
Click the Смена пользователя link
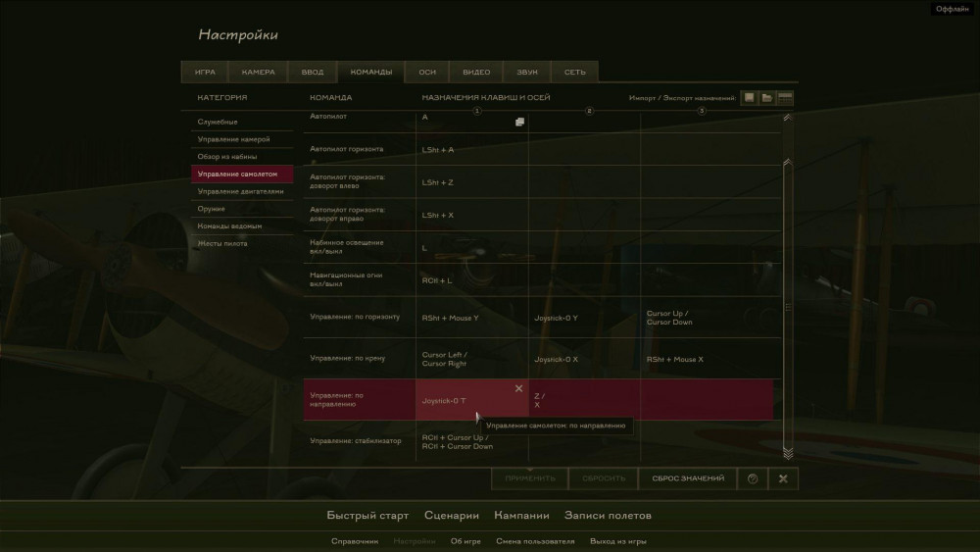coord(535,541)
